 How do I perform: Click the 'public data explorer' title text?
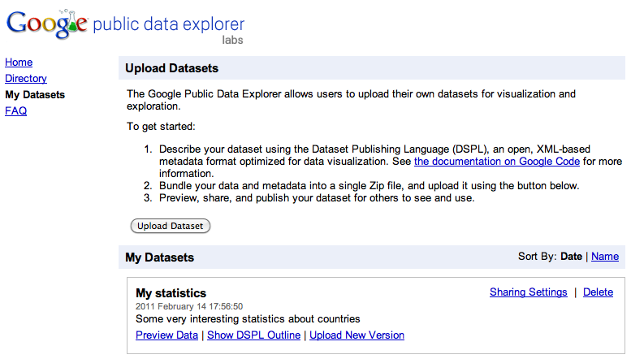pyautogui.click(x=168, y=24)
